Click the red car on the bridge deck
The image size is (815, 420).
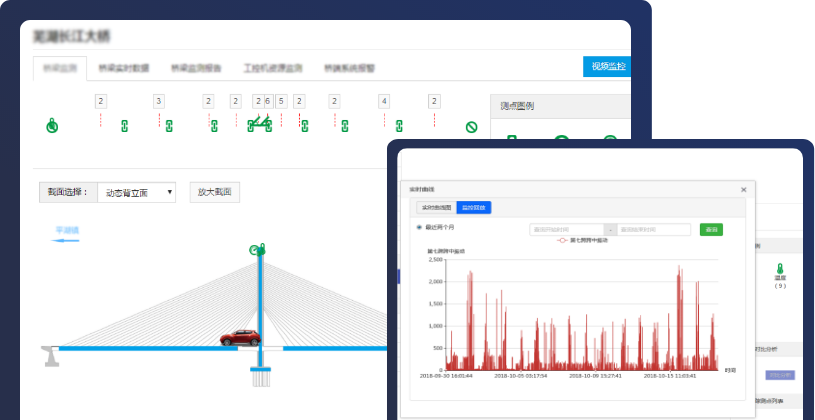241,337
